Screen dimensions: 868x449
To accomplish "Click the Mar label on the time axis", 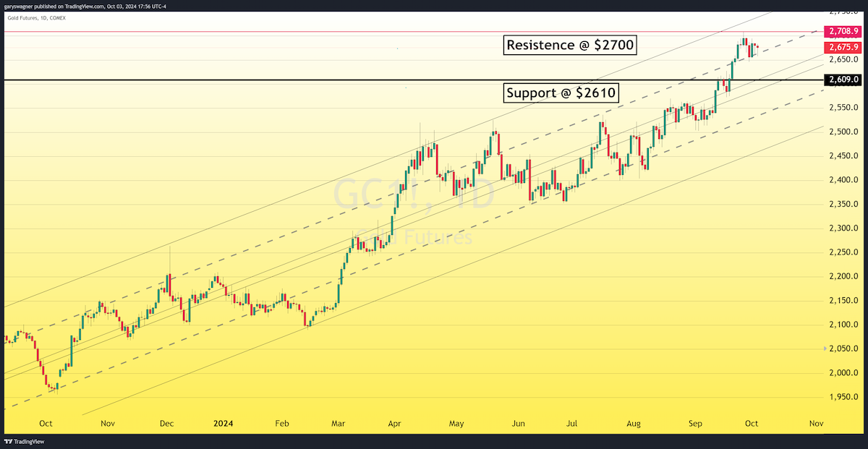I will (339, 424).
